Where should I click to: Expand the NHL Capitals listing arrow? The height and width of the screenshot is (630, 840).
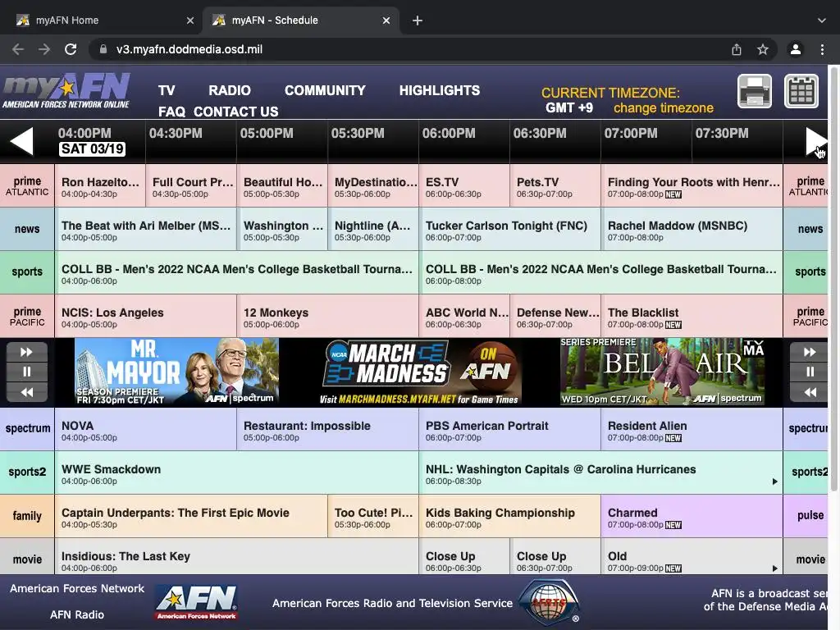point(774,482)
